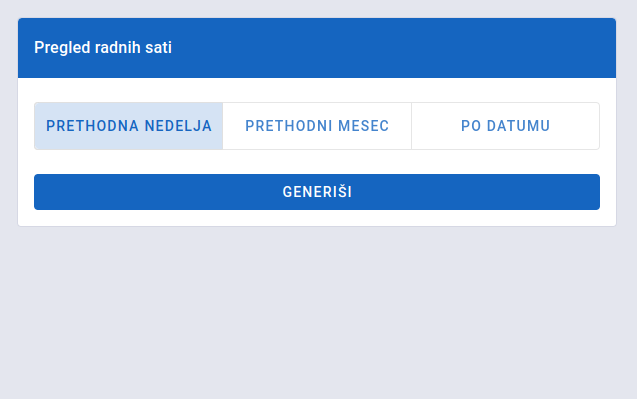Select the word DATUMU in the period selector
The width and height of the screenshot is (637, 399).
click(518, 126)
